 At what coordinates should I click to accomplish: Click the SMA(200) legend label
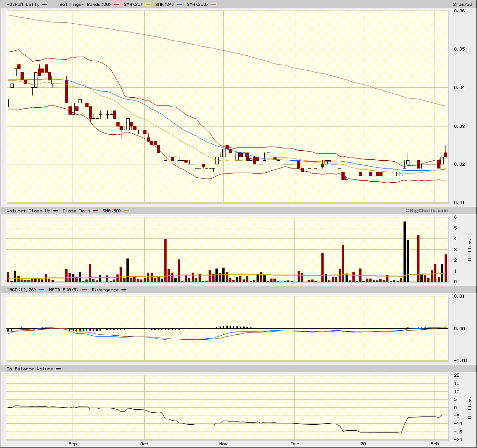pyautogui.click(x=198, y=5)
